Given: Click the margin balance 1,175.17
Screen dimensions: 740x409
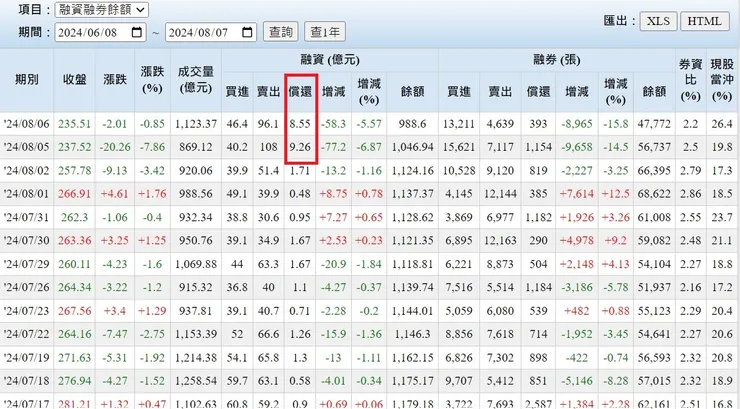Looking at the screenshot, I should click(x=412, y=381).
